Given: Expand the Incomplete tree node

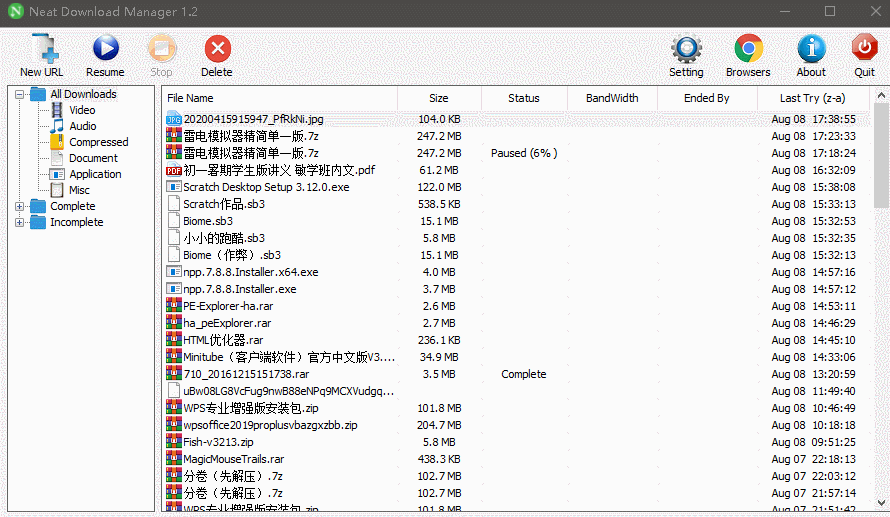Looking at the screenshot, I should pos(20,222).
